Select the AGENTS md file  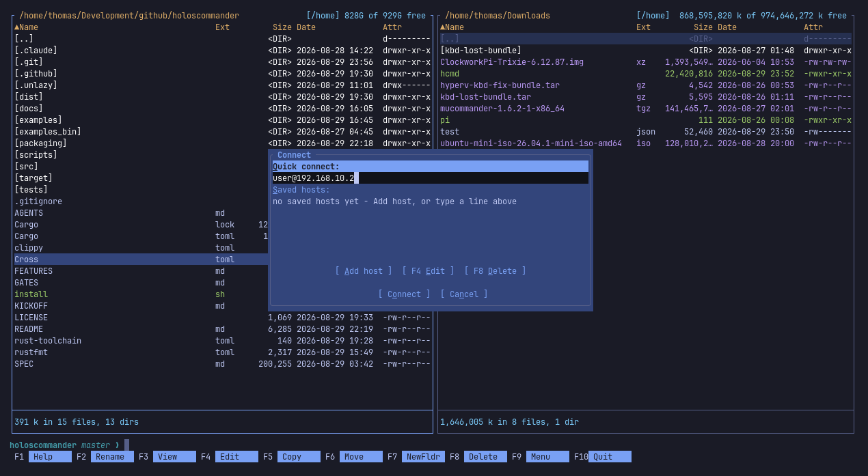141,213
